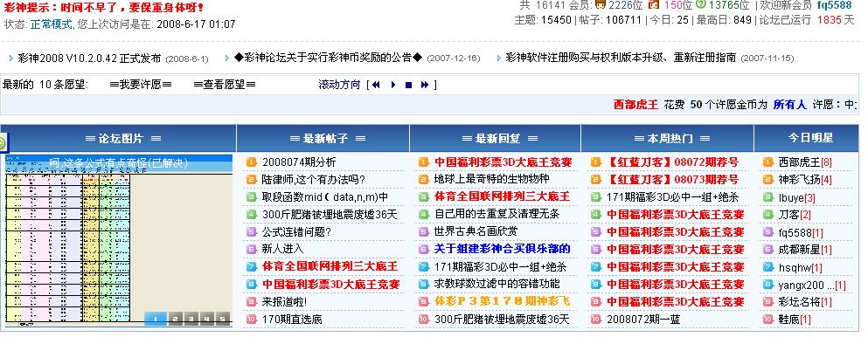Click the orange number 1 icon beside 2008074期分析
868x344 pixels.
click(x=252, y=162)
